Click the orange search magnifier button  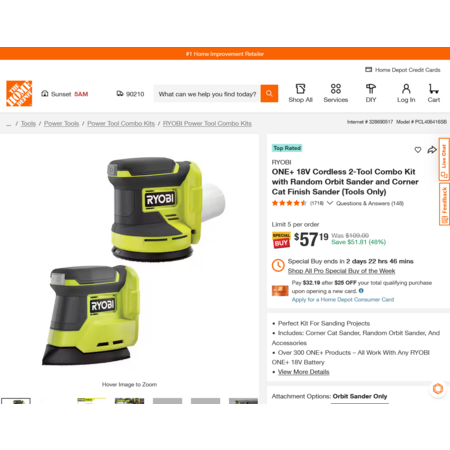tap(269, 94)
